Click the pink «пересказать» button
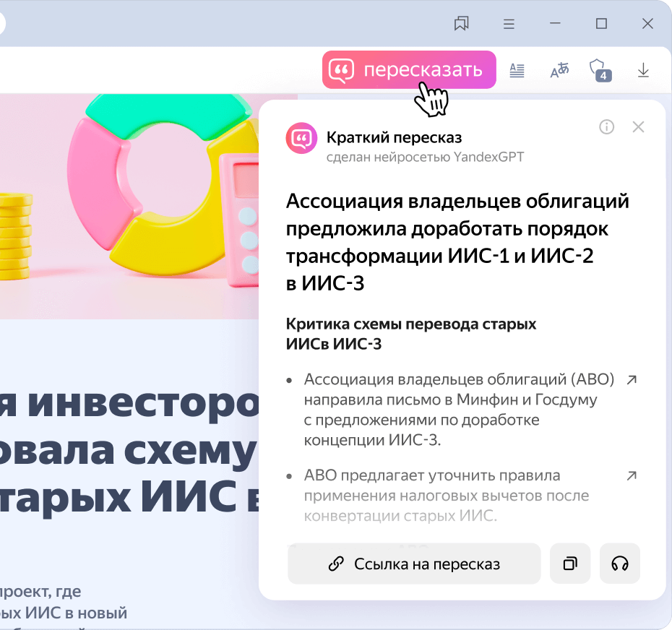This screenshot has height=630, width=672. (x=409, y=70)
